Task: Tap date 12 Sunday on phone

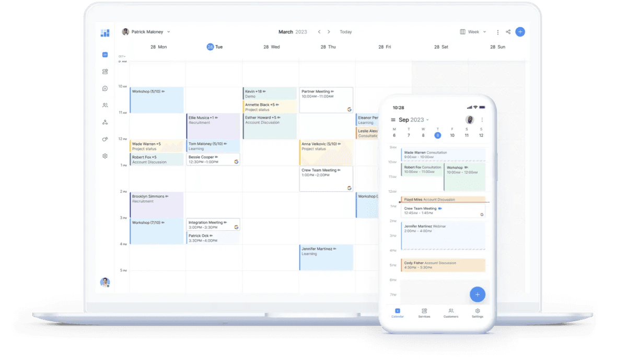Action: pyautogui.click(x=481, y=135)
